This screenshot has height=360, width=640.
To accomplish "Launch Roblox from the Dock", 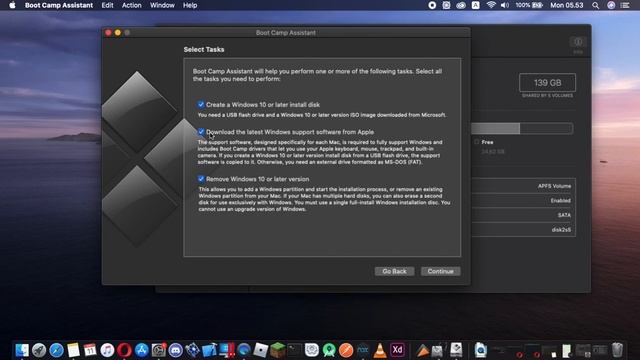I will 260,350.
